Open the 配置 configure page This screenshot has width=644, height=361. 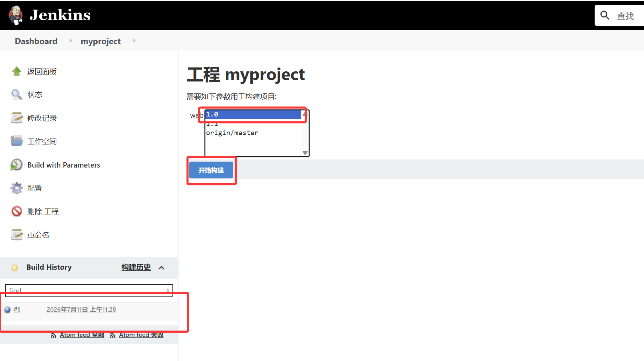[35, 188]
